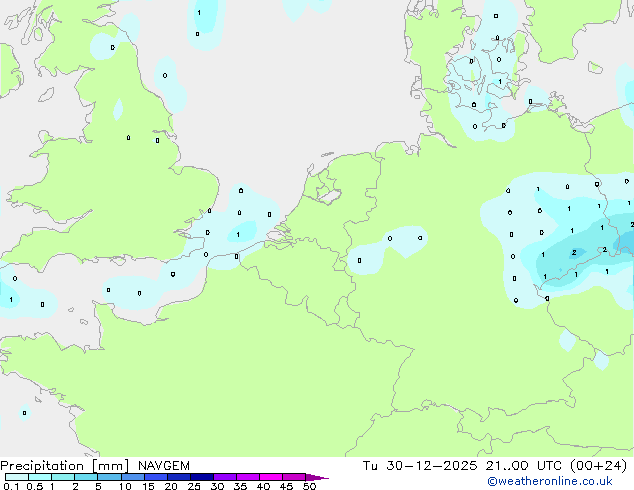
Task: Click the "21..00 UTC" time label
Action: [x=524, y=466]
